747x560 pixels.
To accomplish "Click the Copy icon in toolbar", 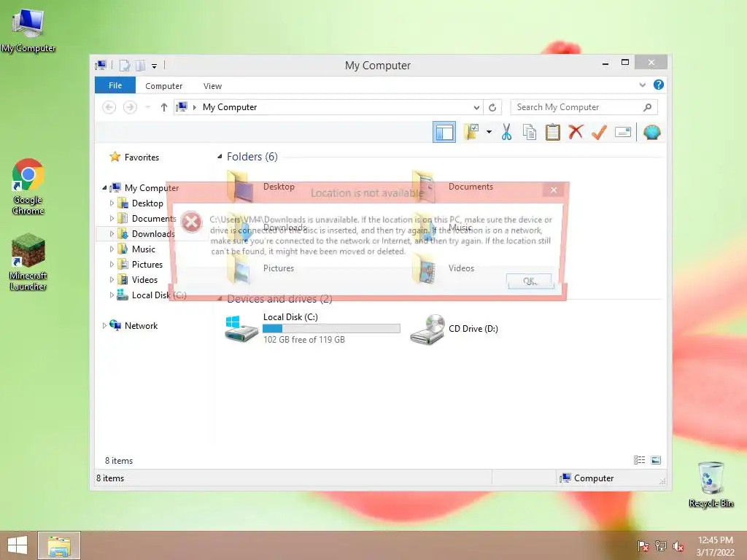I will [530, 133].
